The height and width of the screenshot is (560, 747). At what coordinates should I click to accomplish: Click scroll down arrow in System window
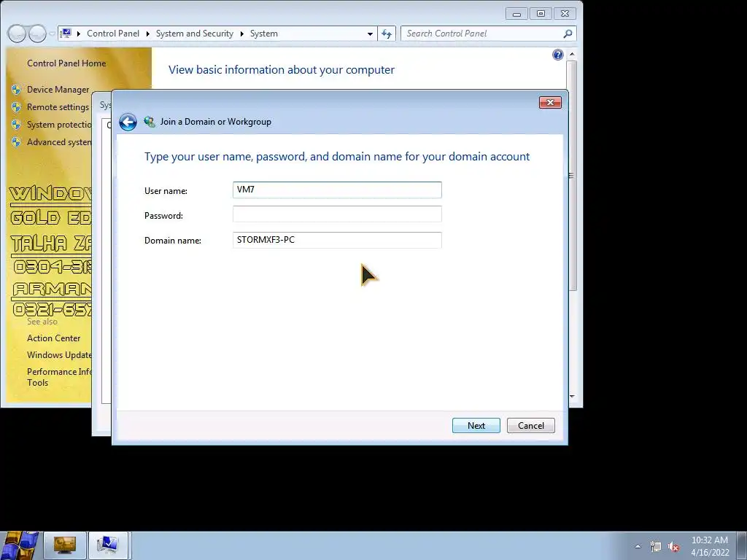[x=572, y=396]
